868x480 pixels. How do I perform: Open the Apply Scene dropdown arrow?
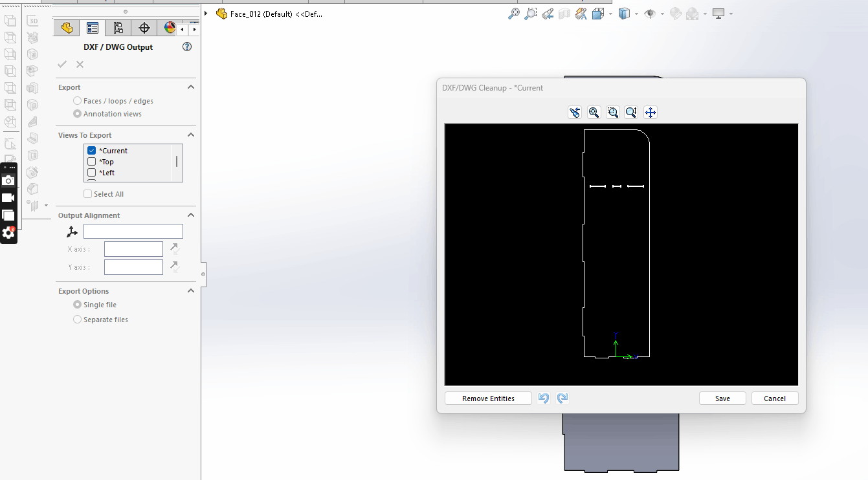pyautogui.click(x=705, y=14)
